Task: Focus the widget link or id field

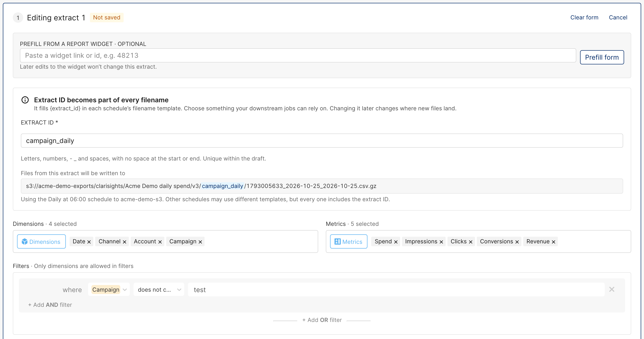Action: (298, 55)
